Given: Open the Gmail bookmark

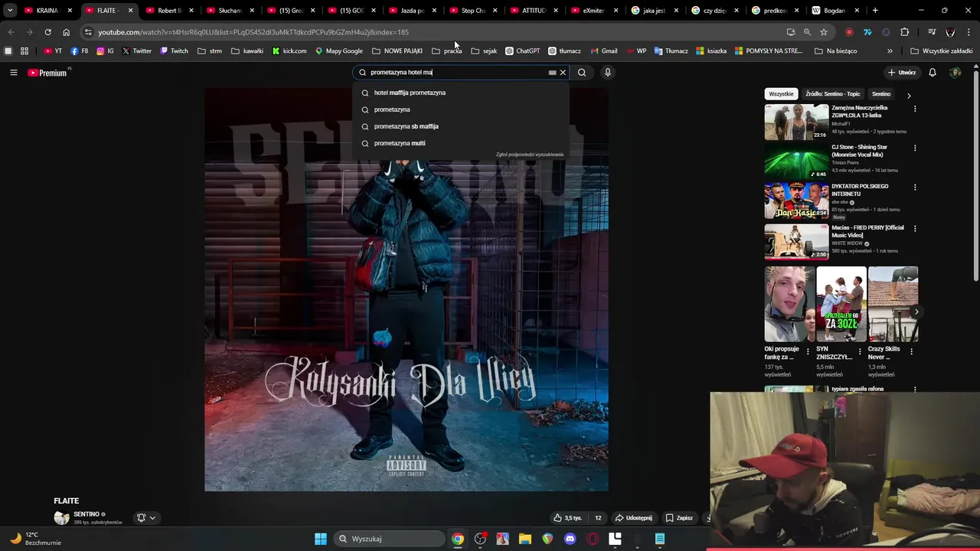Looking at the screenshot, I should [604, 51].
